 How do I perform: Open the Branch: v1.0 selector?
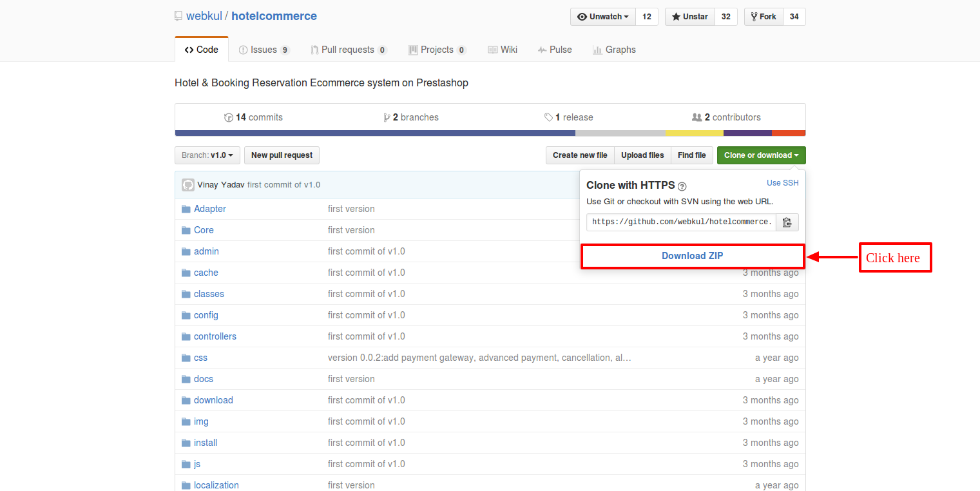pyautogui.click(x=207, y=155)
